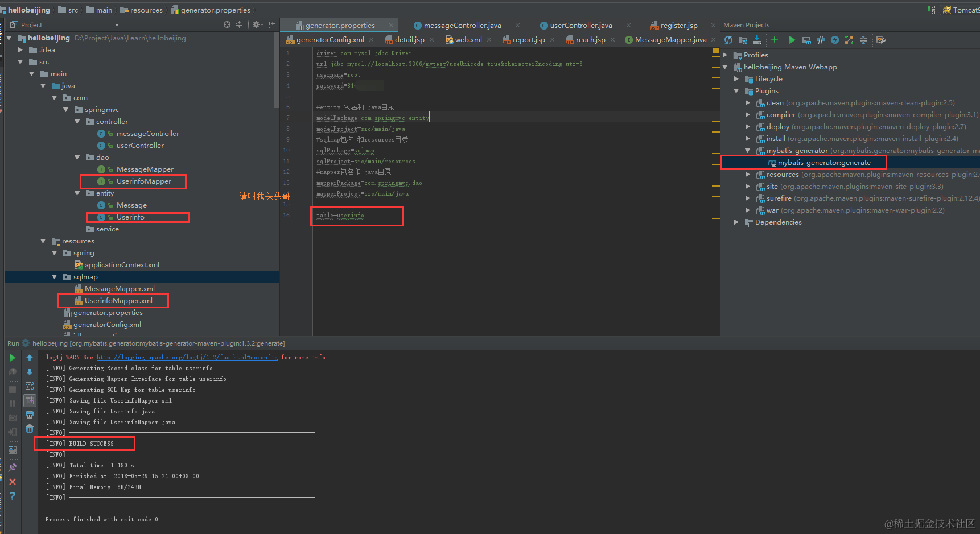Open userController.java editor tab

(581, 25)
